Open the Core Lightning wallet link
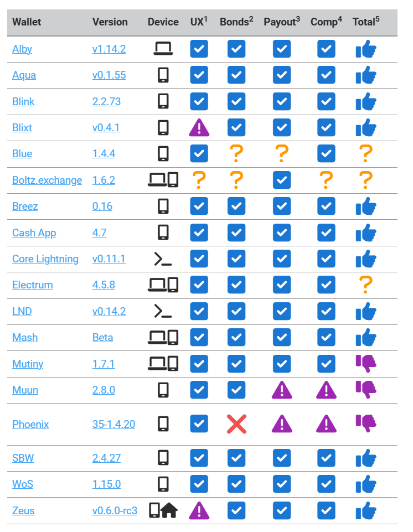 tap(45, 259)
